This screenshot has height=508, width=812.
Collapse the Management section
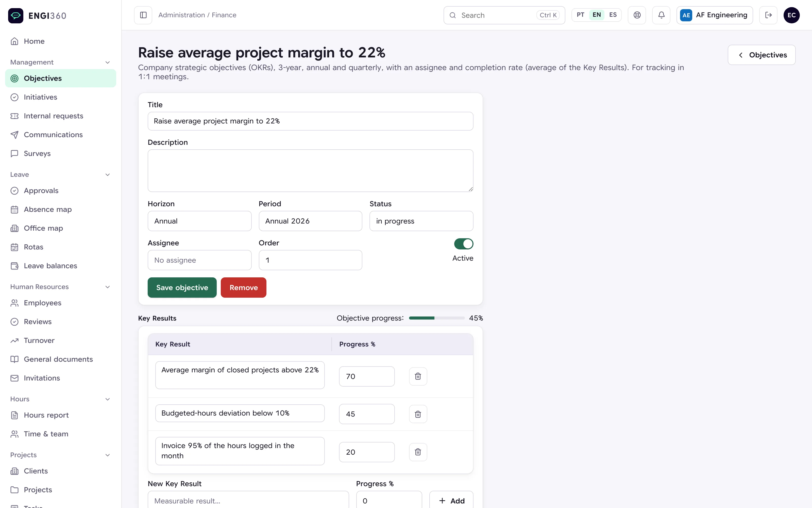[107, 62]
